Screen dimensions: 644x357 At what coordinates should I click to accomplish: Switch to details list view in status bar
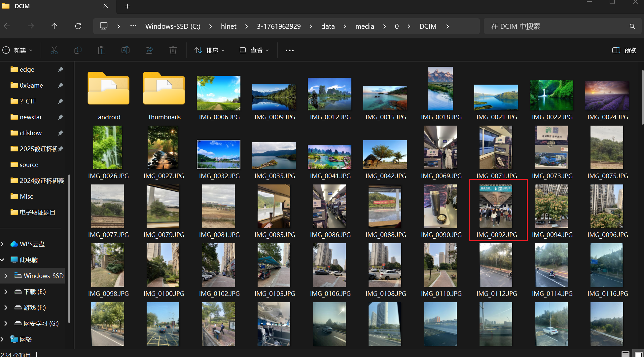coord(625,354)
